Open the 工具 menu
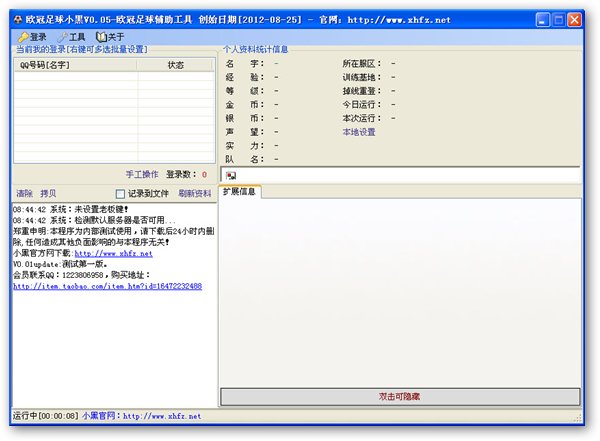This screenshot has height=441, width=600. pyautogui.click(x=72, y=37)
